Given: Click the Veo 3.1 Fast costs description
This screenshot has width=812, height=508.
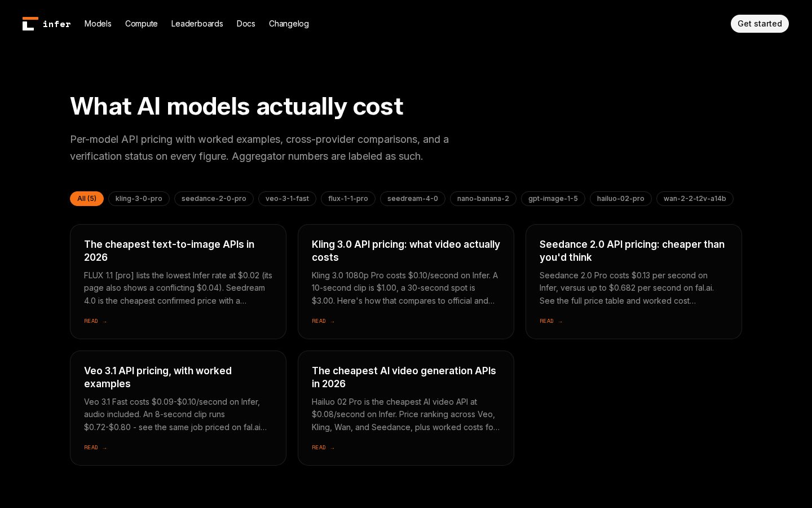Looking at the screenshot, I should coord(175,414).
